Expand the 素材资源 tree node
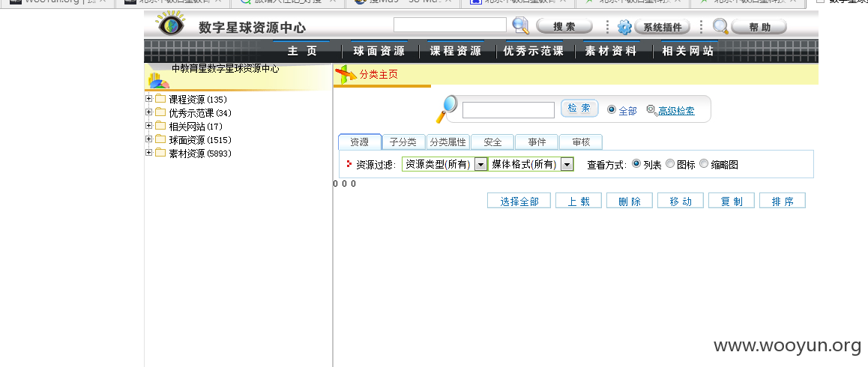 pyautogui.click(x=148, y=152)
